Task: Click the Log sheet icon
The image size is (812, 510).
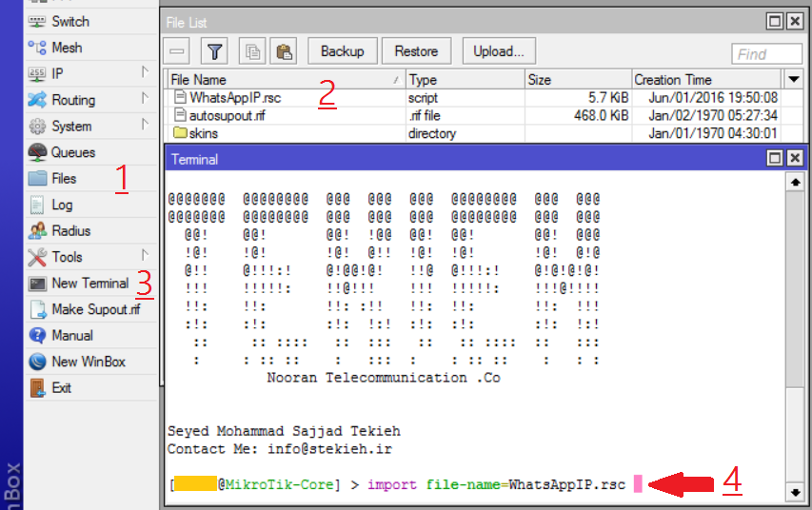Action: pyautogui.click(x=37, y=205)
